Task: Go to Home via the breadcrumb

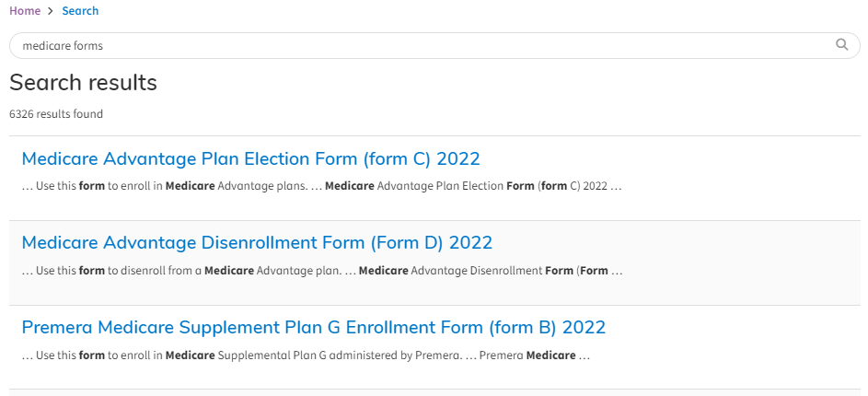Action: [x=25, y=11]
